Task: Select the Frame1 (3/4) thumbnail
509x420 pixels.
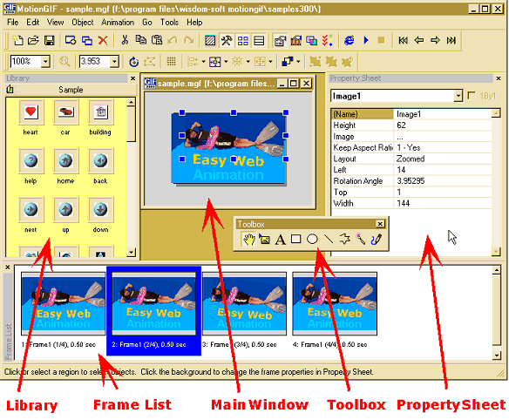Action: pyautogui.click(x=244, y=303)
